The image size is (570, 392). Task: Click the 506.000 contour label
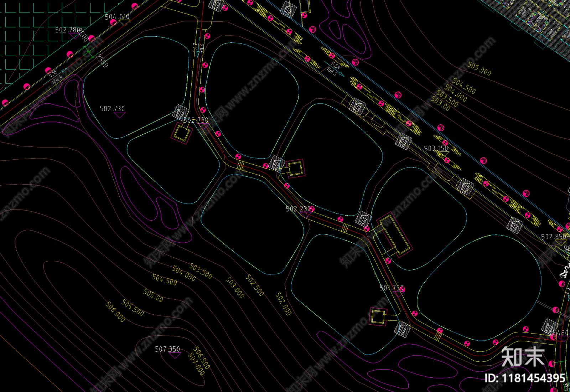click(x=116, y=312)
